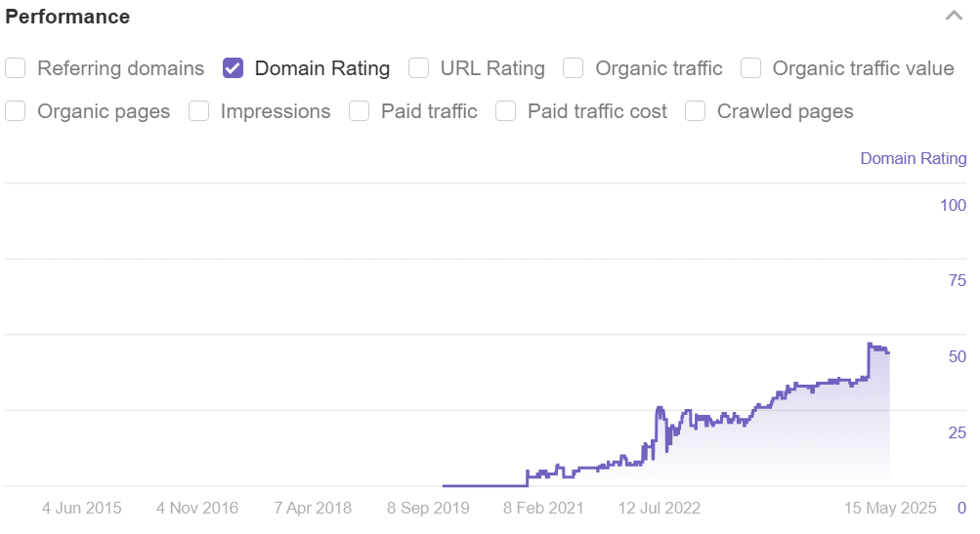Click the chart peak near 50 rating
The image size is (980, 534).
pyautogui.click(x=870, y=345)
